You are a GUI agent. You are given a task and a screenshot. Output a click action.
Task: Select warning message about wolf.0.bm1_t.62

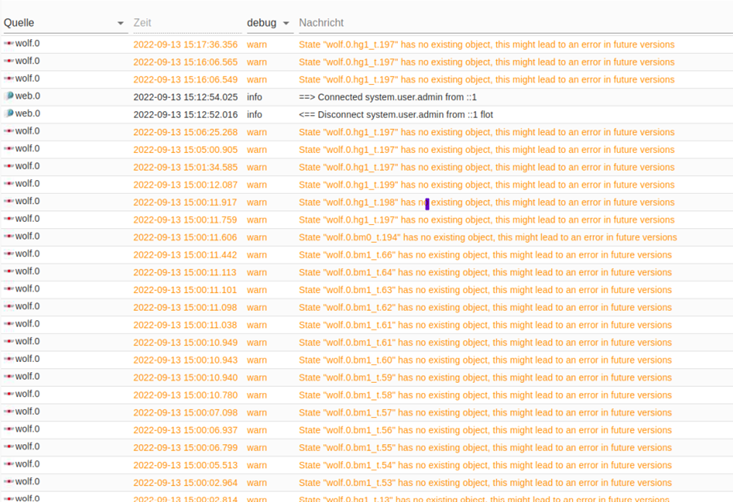pos(485,307)
